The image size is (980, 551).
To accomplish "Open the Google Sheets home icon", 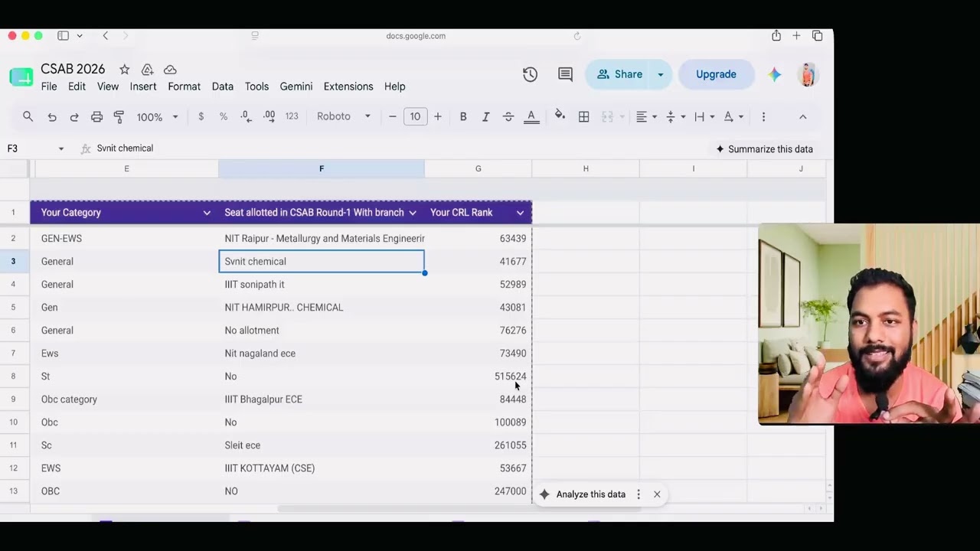I will click(21, 77).
